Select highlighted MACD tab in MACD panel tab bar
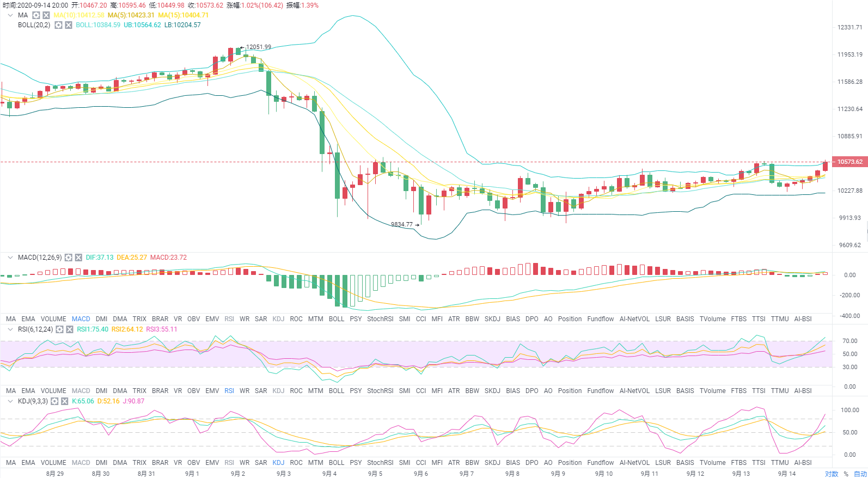The width and height of the screenshot is (868, 478). 81,319
